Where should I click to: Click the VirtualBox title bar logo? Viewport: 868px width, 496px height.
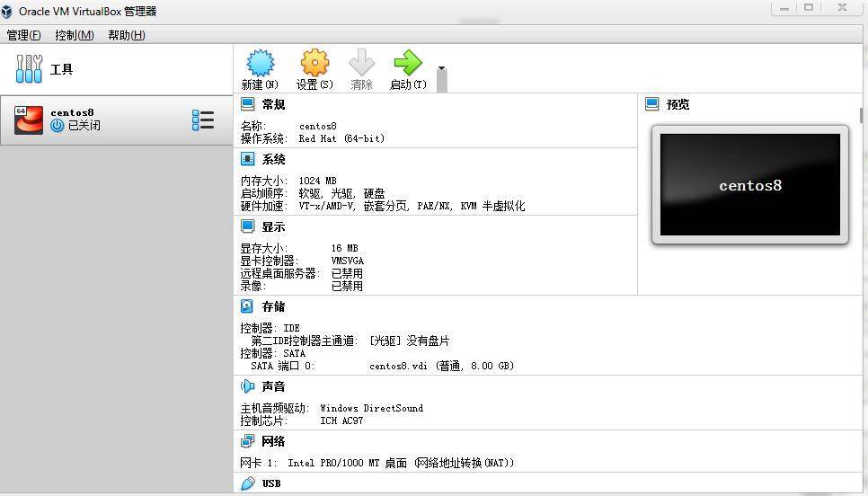click(6, 11)
